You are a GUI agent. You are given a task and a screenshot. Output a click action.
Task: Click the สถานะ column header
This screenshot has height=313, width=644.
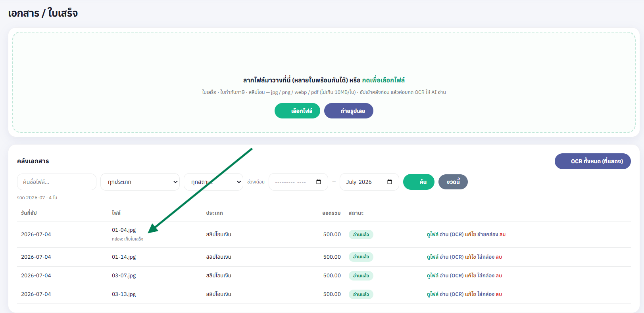[356, 213]
